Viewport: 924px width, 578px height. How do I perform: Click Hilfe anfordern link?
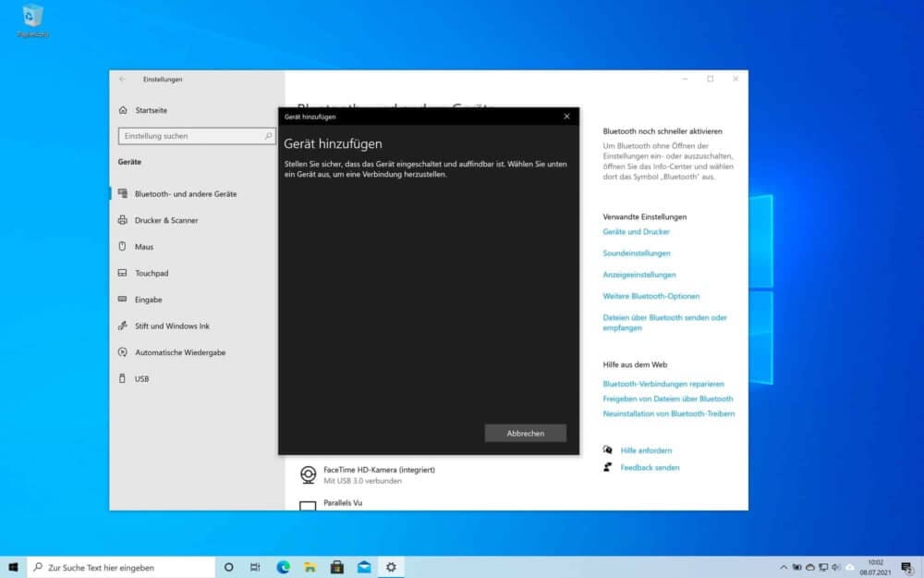click(646, 450)
